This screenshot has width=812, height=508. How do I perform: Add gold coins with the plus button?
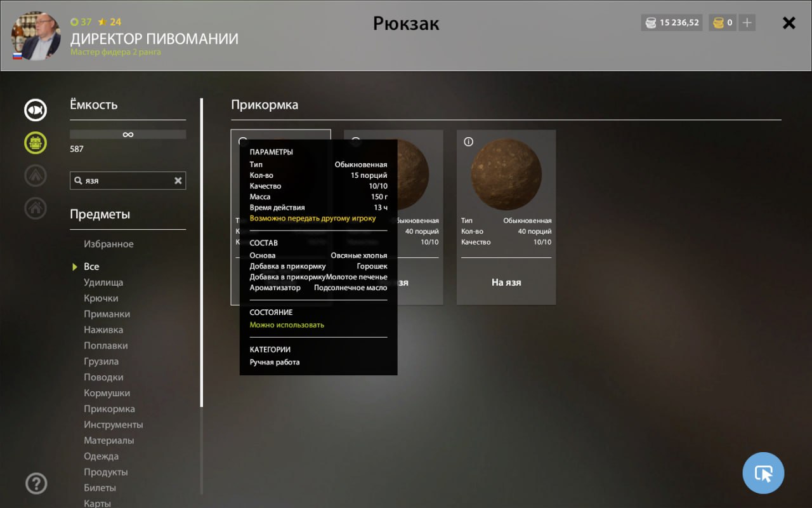(747, 23)
